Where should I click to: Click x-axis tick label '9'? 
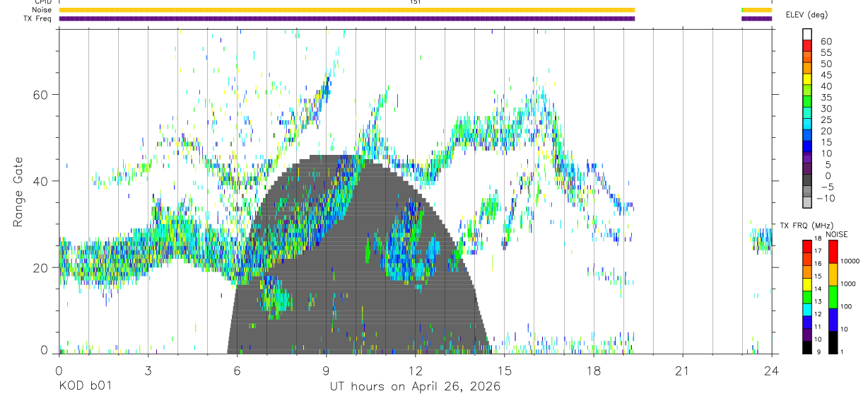pyautogui.click(x=326, y=371)
